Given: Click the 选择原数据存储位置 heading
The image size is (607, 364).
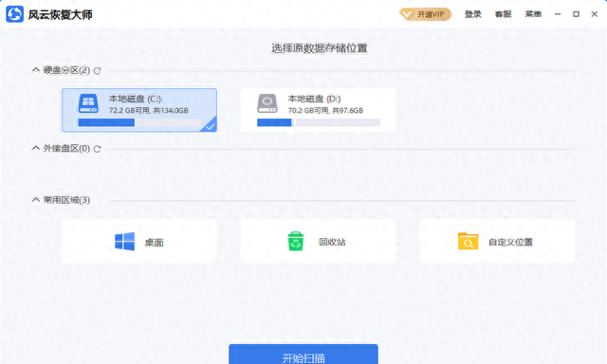Looking at the screenshot, I should pyautogui.click(x=319, y=48).
